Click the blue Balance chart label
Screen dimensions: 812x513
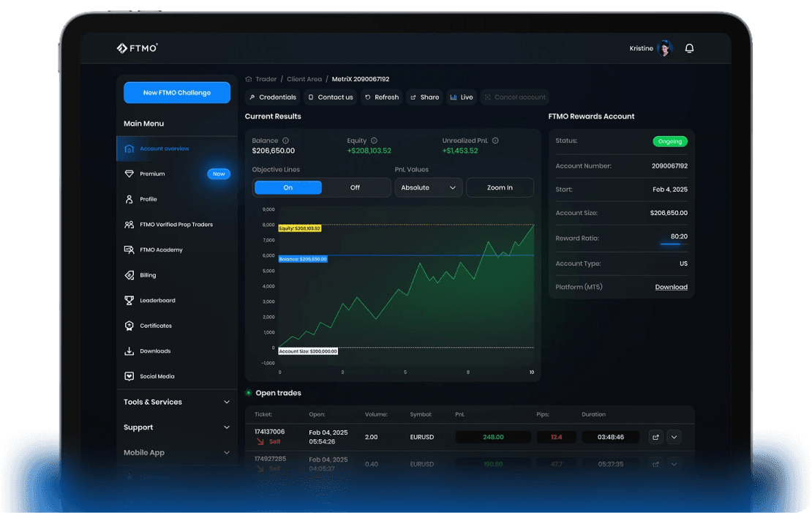point(303,259)
